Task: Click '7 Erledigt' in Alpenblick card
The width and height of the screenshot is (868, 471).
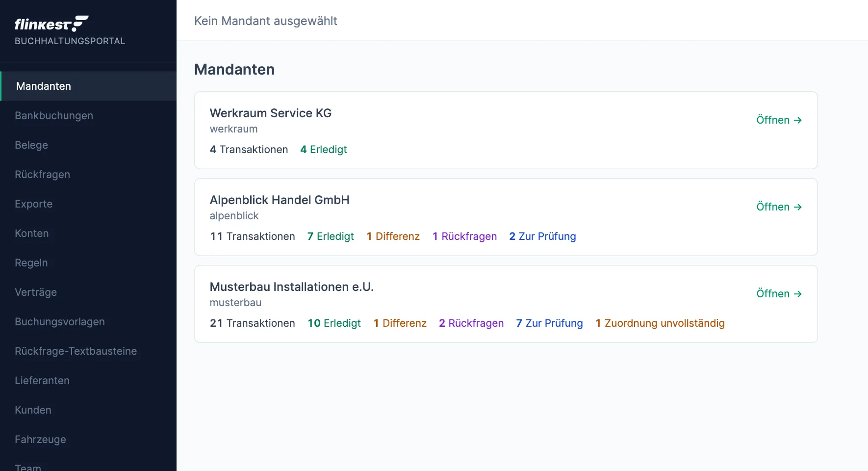Action: 331,236
